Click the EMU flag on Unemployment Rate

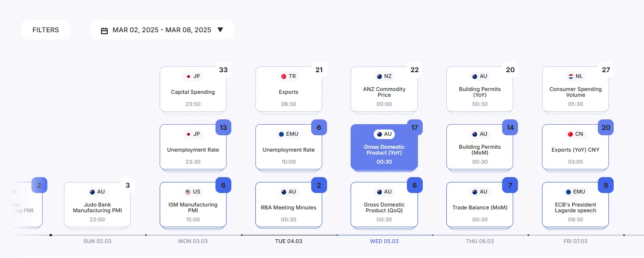(281, 134)
